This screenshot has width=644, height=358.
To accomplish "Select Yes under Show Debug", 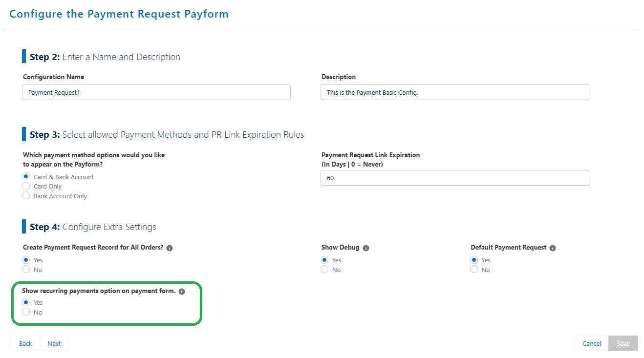I will [x=324, y=259].
